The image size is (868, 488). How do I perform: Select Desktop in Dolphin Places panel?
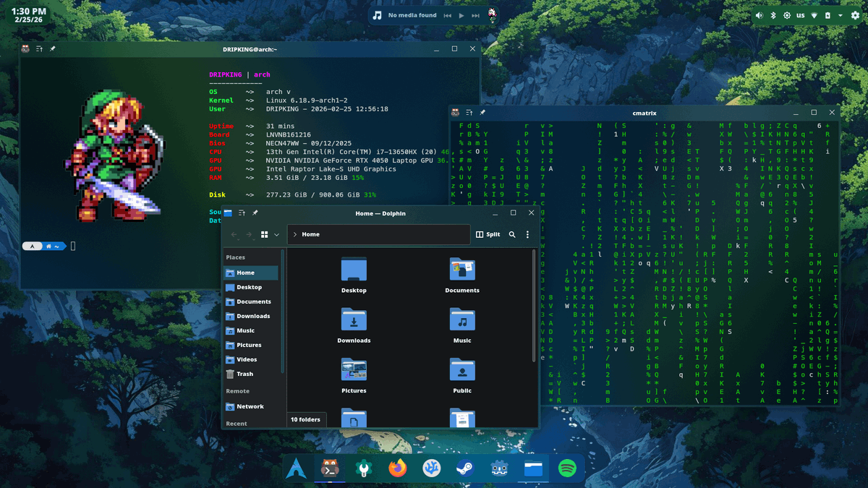click(251, 287)
